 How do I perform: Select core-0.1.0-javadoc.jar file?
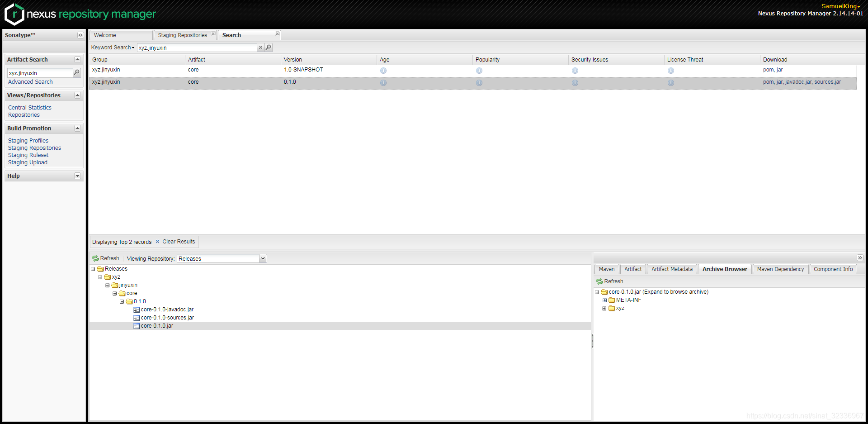pyautogui.click(x=167, y=310)
